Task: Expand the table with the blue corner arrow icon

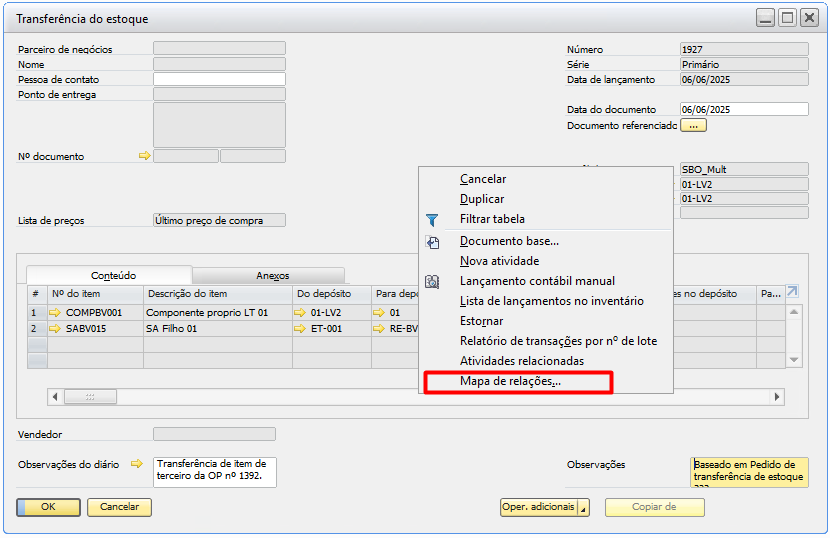Action: [x=793, y=292]
